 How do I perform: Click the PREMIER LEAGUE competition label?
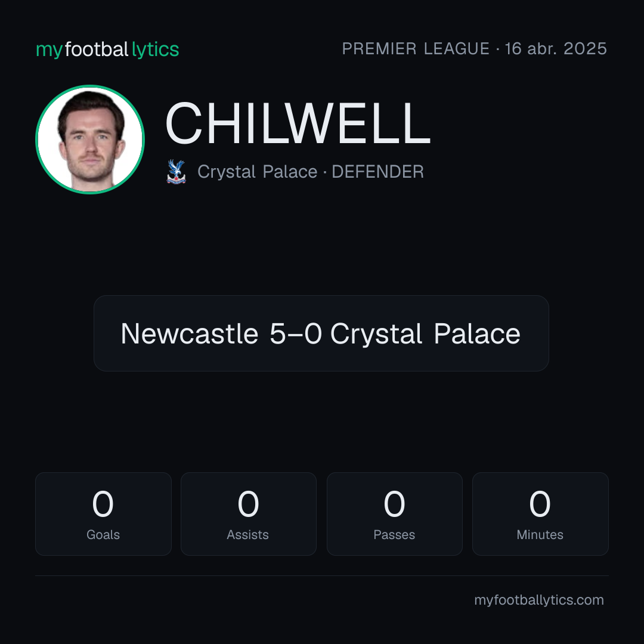(x=416, y=49)
